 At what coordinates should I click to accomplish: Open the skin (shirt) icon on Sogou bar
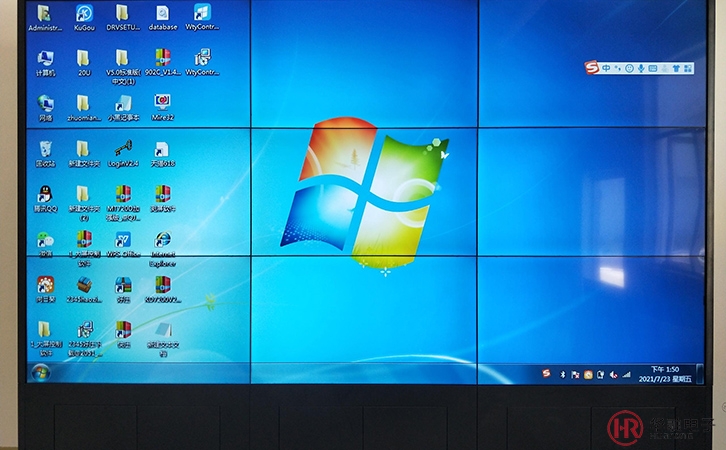point(676,69)
